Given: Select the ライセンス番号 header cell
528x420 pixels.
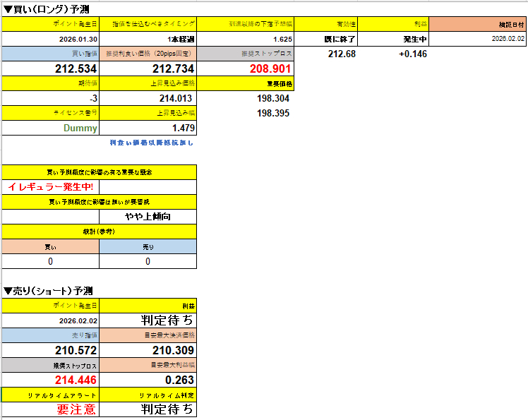Looking at the screenshot, I should coord(51,113).
